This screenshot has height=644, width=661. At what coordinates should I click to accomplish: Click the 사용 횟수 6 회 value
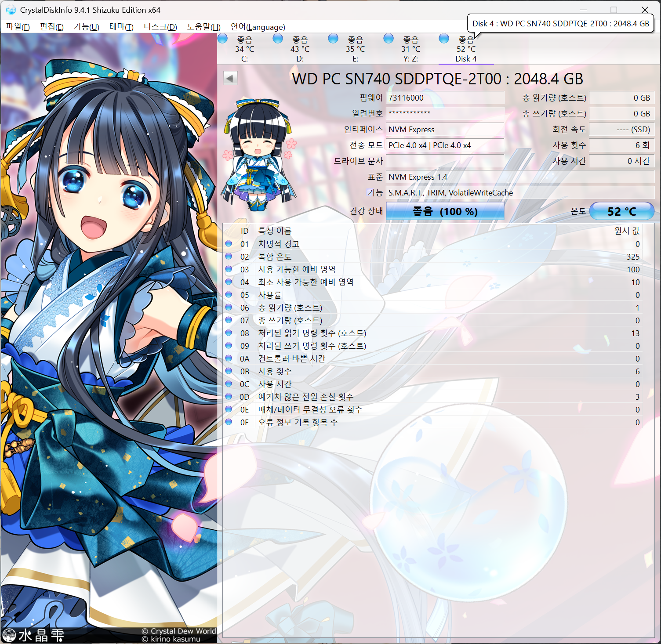(x=622, y=145)
